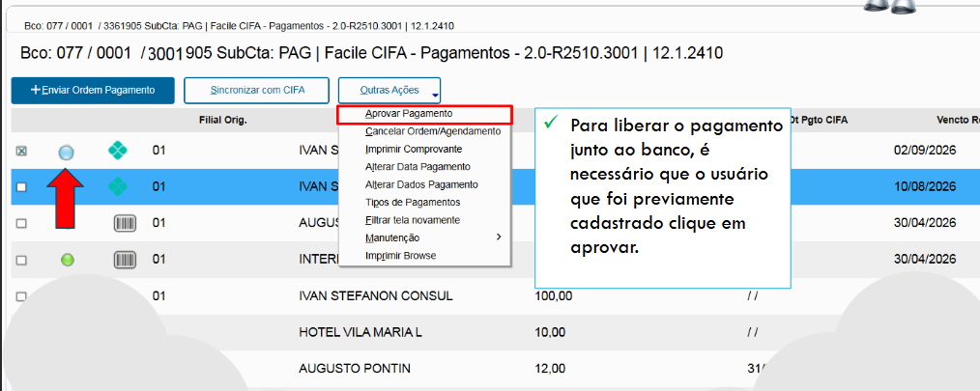Check the IVAN STEFANON CONSUL row checkbox

(x=21, y=295)
